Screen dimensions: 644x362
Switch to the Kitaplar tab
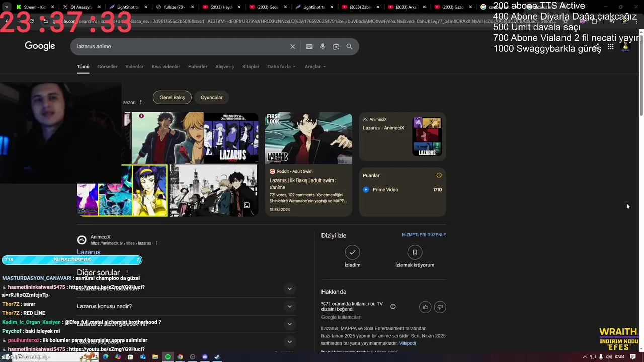[x=251, y=67]
